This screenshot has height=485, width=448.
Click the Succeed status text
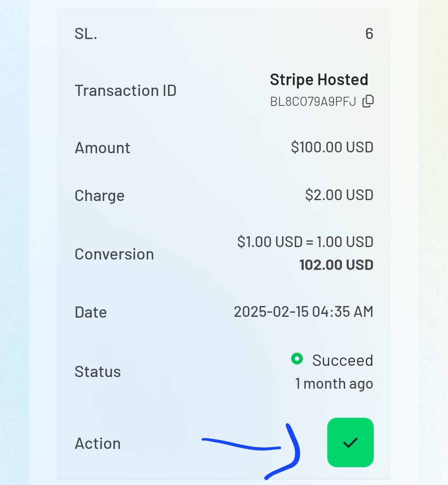click(343, 360)
